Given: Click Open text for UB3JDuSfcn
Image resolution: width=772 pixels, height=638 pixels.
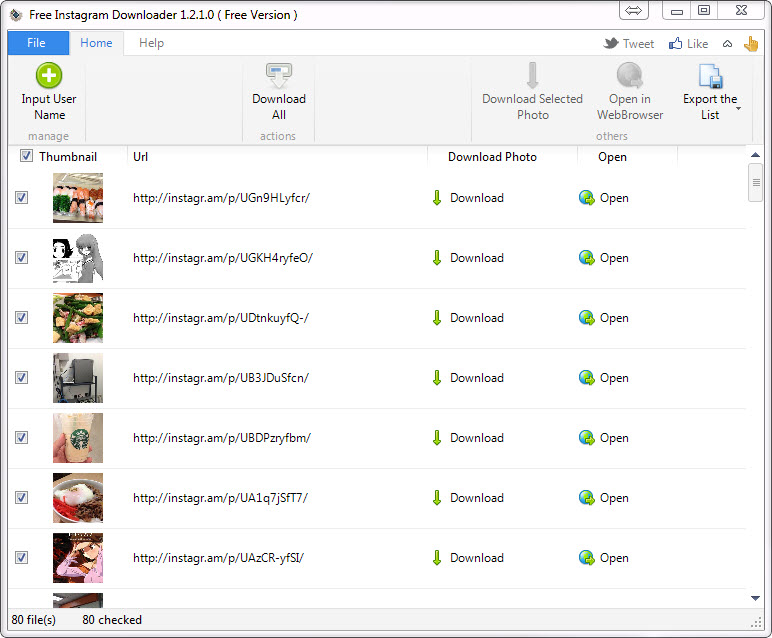Looking at the screenshot, I should coord(614,379).
